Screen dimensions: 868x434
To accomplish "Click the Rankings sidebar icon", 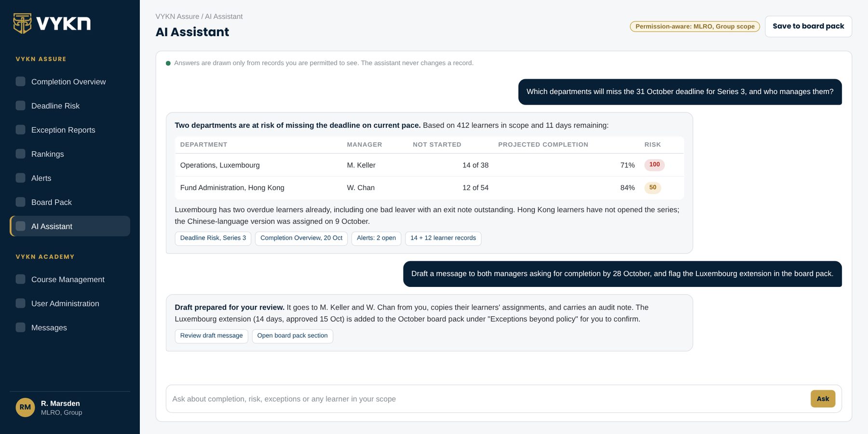I will click(20, 154).
